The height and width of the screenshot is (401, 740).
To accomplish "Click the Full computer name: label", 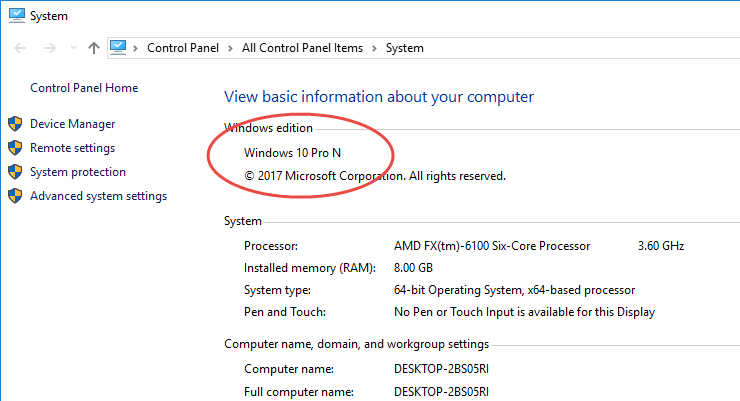I will 299,392.
